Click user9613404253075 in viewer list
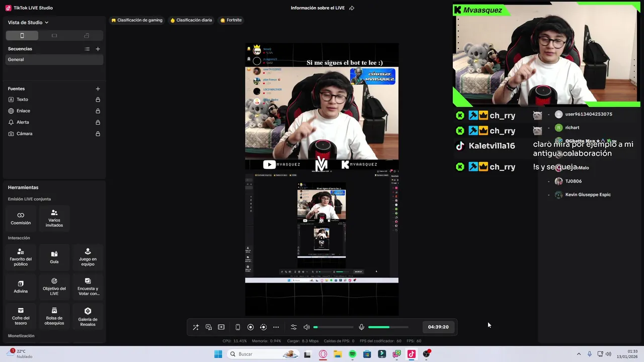This screenshot has height=362, width=644. click(588, 114)
